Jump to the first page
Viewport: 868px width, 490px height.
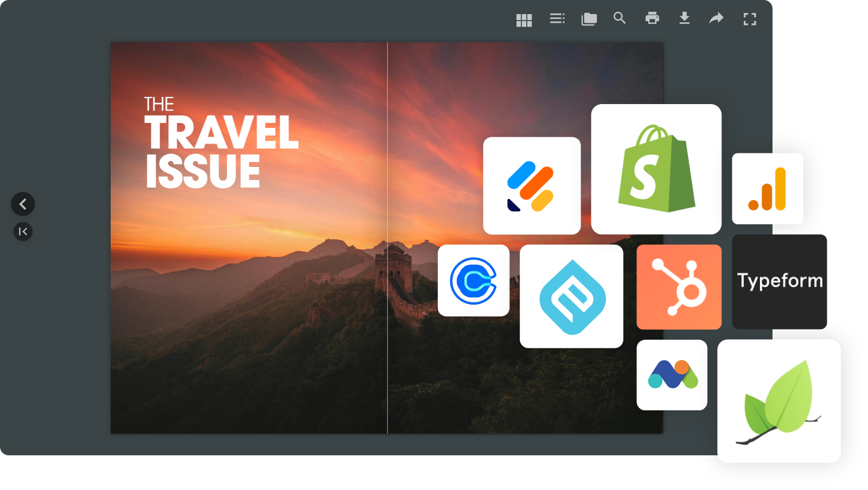pos(23,232)
